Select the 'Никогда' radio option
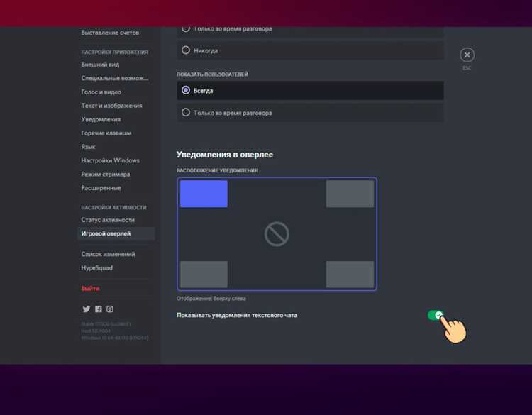The image size is (532, 415). (310, 50)
